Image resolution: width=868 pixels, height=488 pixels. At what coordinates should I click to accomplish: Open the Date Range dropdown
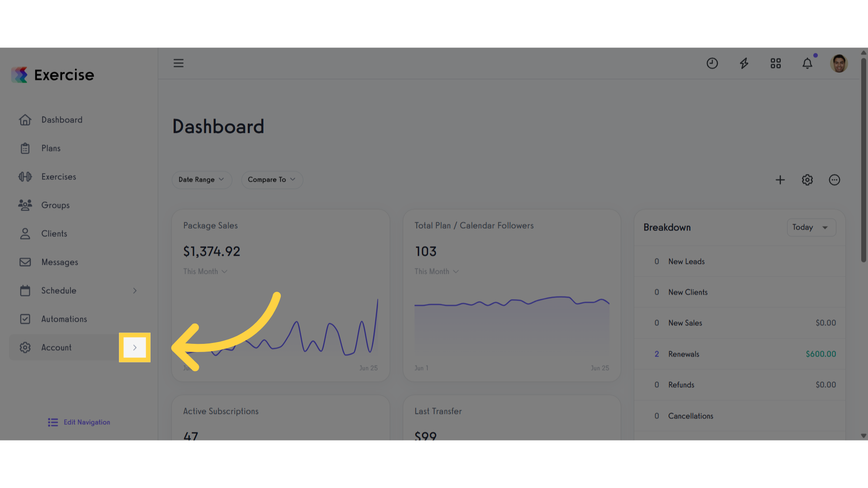[202, 180]
